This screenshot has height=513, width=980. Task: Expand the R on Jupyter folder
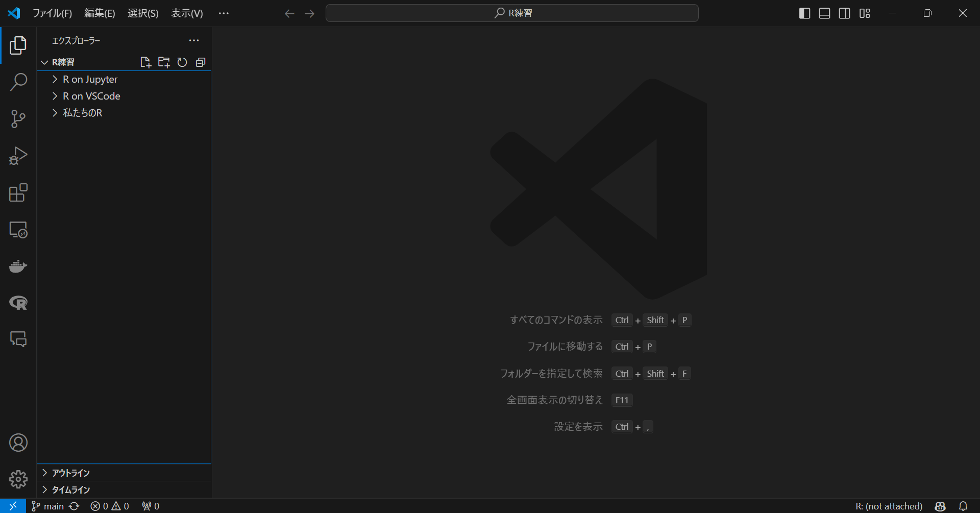90,80
